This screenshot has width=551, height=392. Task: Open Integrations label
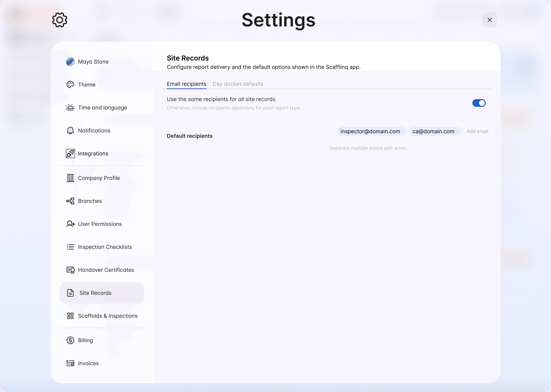coord(93,154)
